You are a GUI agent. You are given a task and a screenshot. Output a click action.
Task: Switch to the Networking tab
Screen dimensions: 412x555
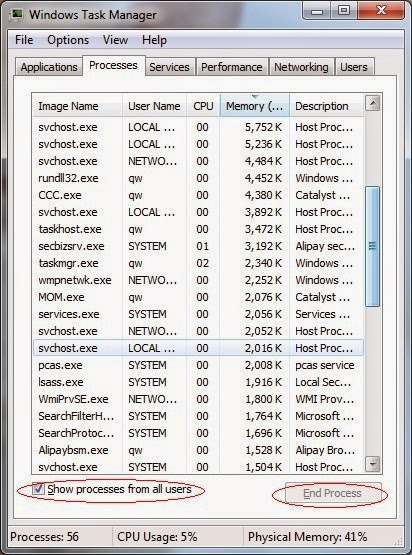coord(301,67)
